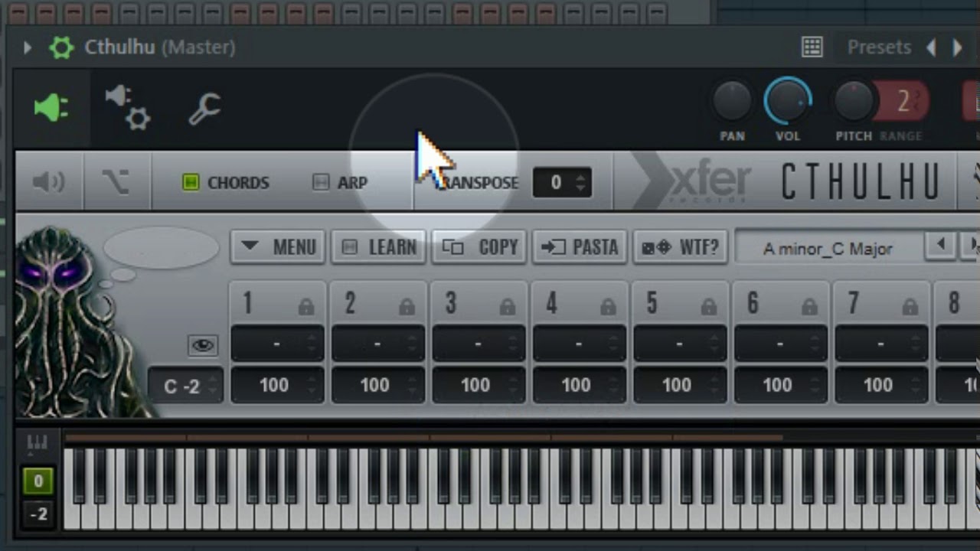Click the dash note field of slot 2
Viewport: 980px width, 551px height.
(x=377, y=344)
